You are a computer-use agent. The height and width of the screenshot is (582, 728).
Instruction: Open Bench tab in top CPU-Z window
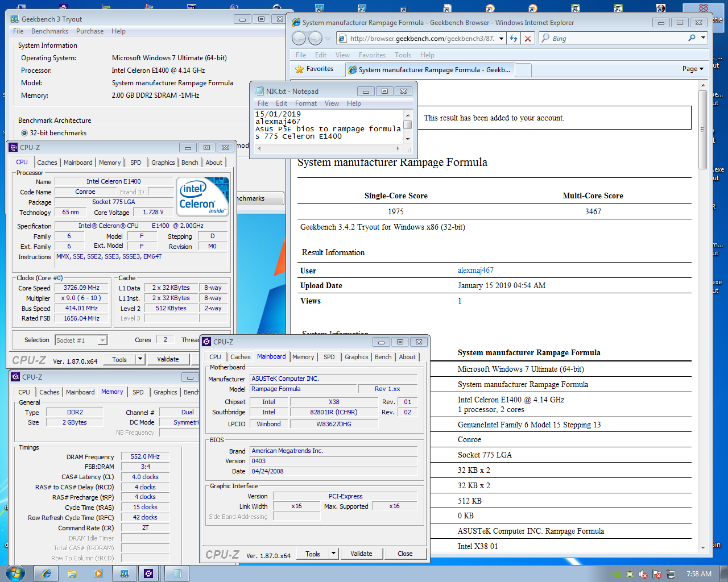coord(190,163)
